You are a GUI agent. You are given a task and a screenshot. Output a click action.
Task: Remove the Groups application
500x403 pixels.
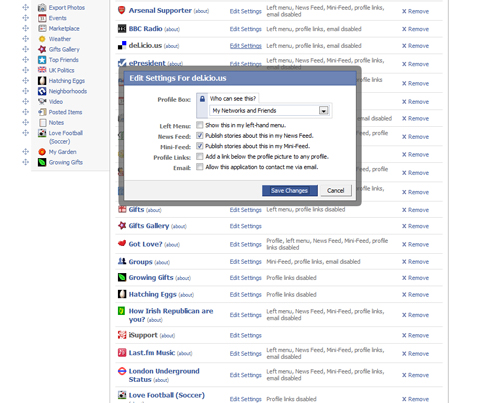coord(415,262)
